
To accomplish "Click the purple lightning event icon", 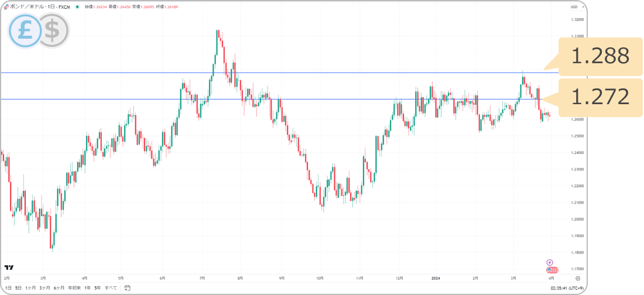I will pos(550,262).
